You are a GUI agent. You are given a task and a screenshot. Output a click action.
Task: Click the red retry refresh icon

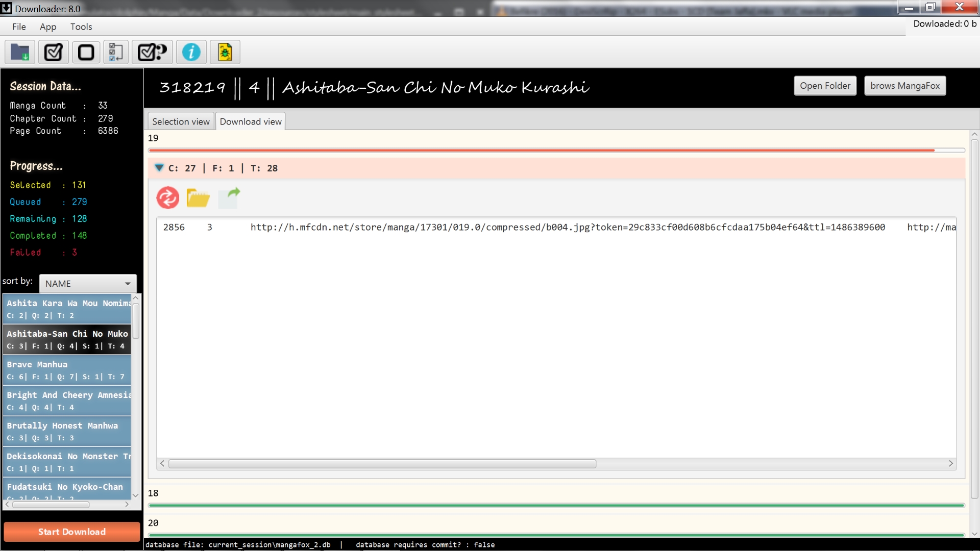pyautogui.click(x=168, y=198)
